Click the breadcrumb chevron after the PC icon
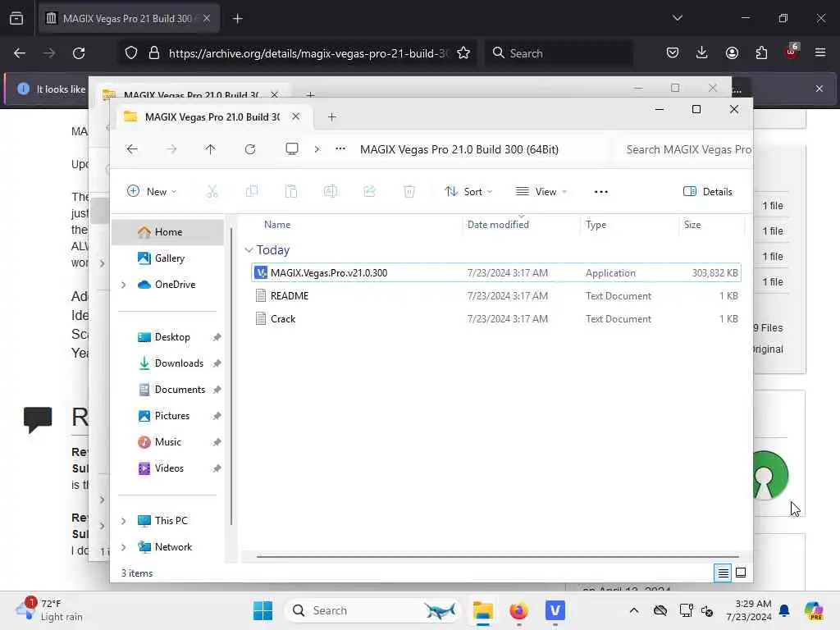The width and height of the screenshot is (840, 630). tap(317, 149)
